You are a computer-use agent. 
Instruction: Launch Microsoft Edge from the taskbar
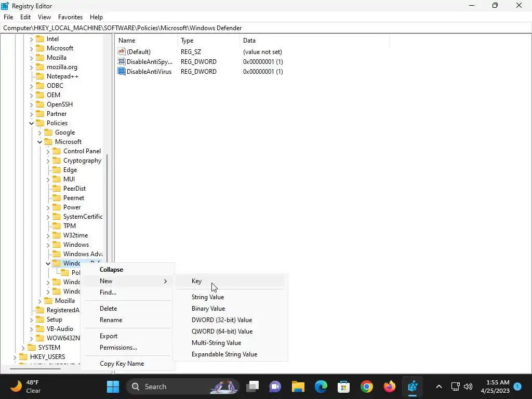pos(321,387)
